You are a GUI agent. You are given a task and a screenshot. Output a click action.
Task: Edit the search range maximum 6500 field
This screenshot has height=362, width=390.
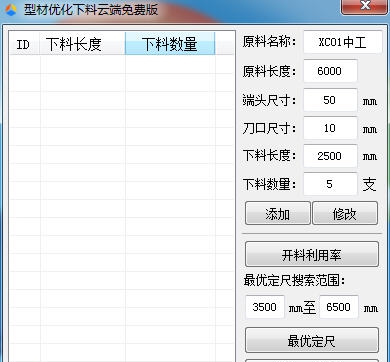click(339, 307)
